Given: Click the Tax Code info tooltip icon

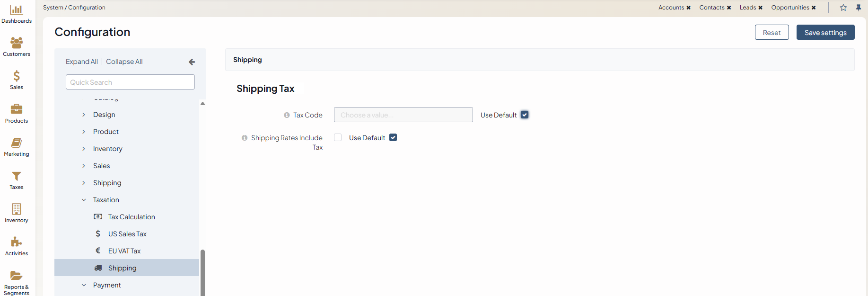Looking at the screenshot, I should click(287, 115).
